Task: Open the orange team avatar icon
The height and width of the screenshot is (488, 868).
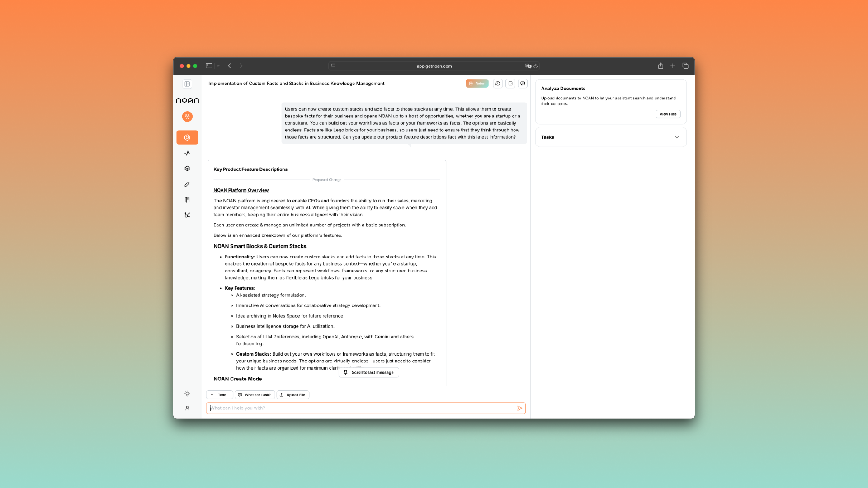Action: point(187,117)
